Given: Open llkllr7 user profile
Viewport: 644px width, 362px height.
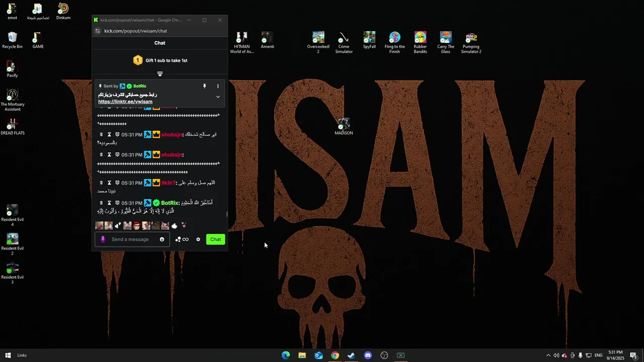Looking at the screenshot, I should [x=168, y=183].
